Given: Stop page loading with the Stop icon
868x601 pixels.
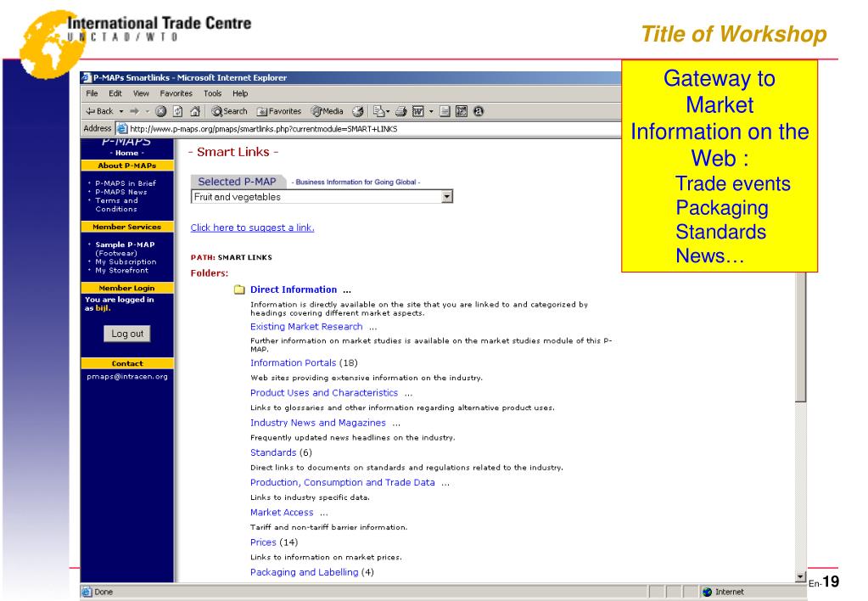Looking at the screenshot, I should (x=161, y=111).
